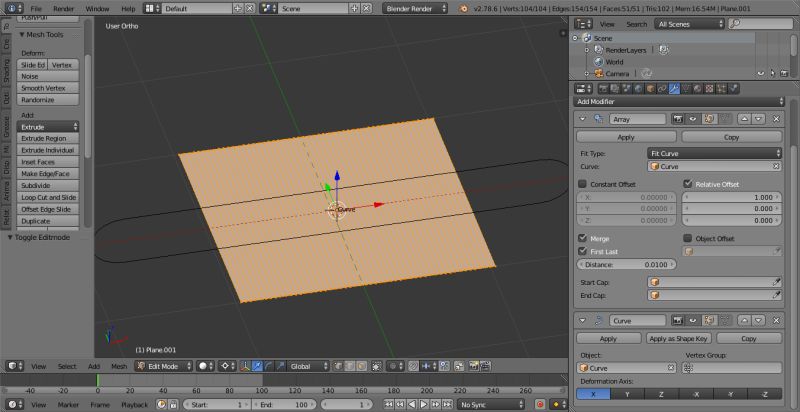
Task: Collapse the Mesh Tools panel
Action: click(x=22, y=35)
